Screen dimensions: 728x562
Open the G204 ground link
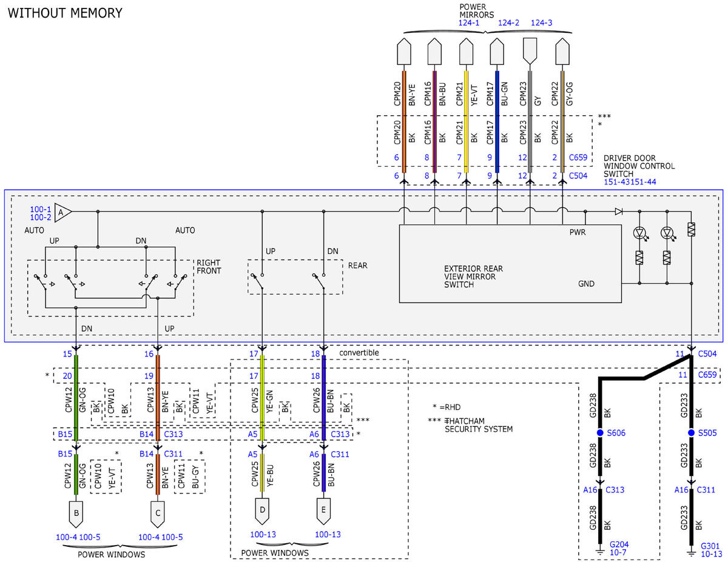[x=619, y=545]
